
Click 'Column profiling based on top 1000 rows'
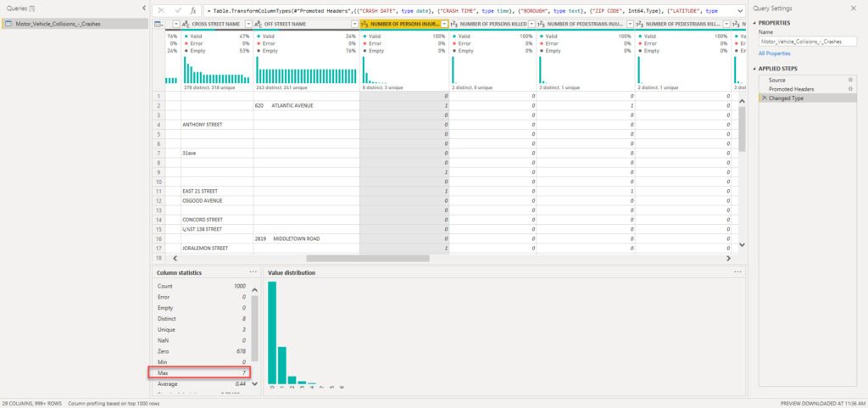pyautogui.click(x=114, y=404)
